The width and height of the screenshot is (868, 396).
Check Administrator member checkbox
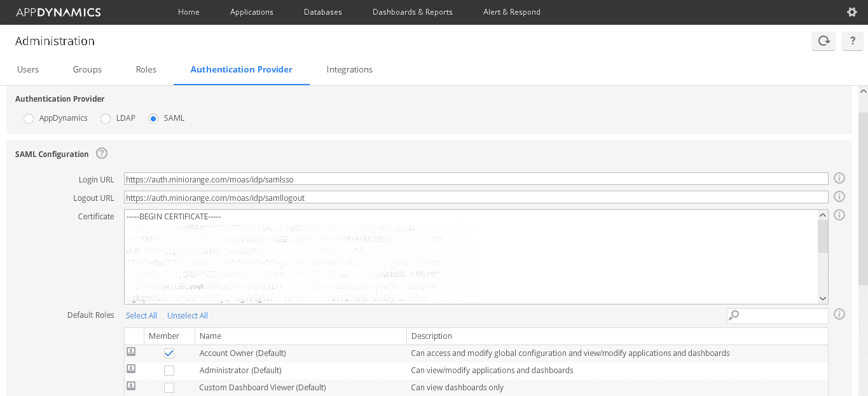[169, 371]
